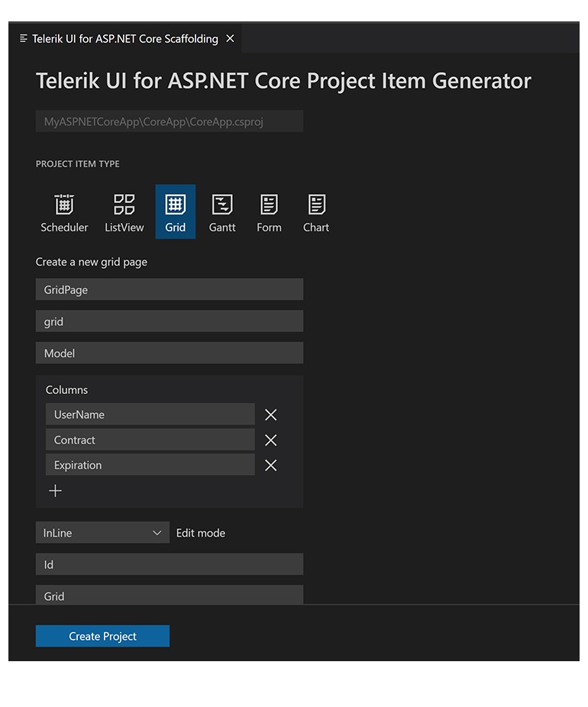
Task: Click the plus icon to add a column
Action: click(55, 491)
